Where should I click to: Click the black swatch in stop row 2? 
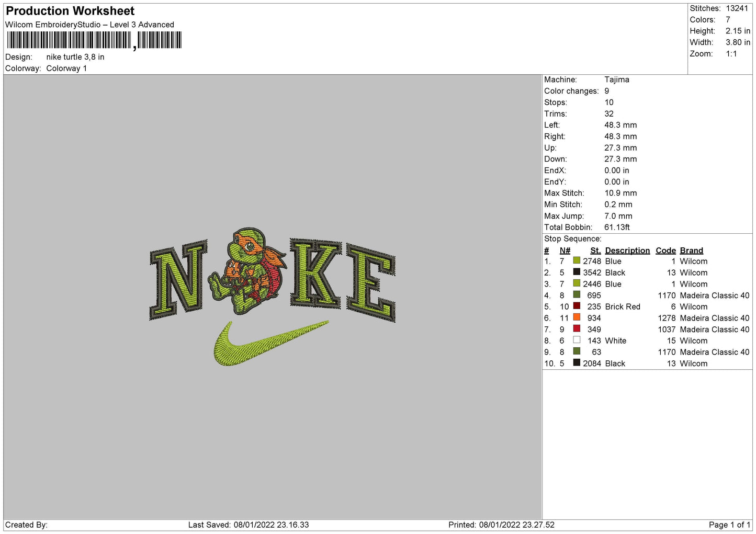click(577, 272)
